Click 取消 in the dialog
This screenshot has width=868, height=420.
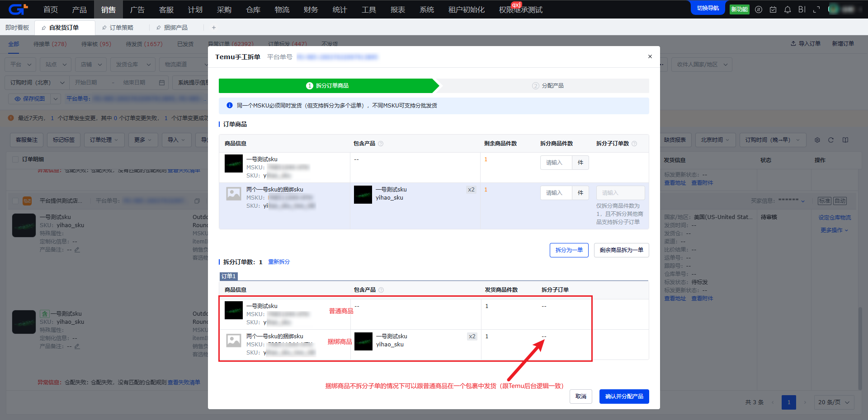click(x=581, y=397)
